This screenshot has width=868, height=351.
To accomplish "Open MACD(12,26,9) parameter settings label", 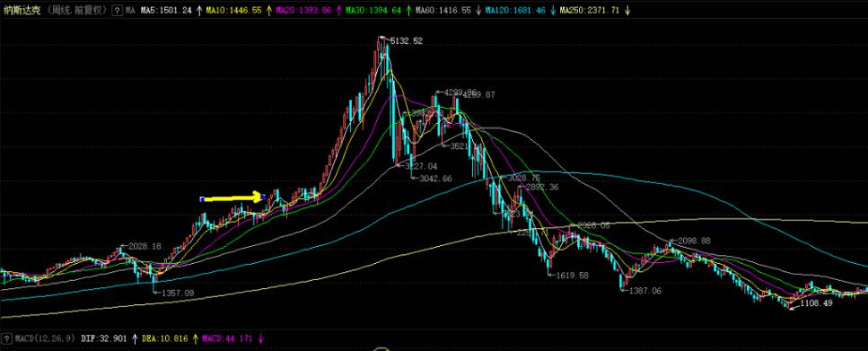I will coord(45,338).
